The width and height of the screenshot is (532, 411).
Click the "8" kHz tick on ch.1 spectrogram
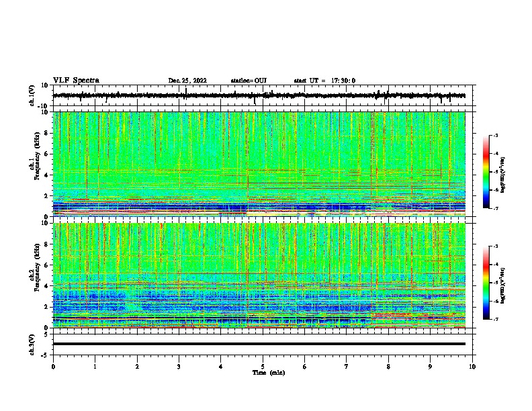pyautogui.click(x=46, y=133)
